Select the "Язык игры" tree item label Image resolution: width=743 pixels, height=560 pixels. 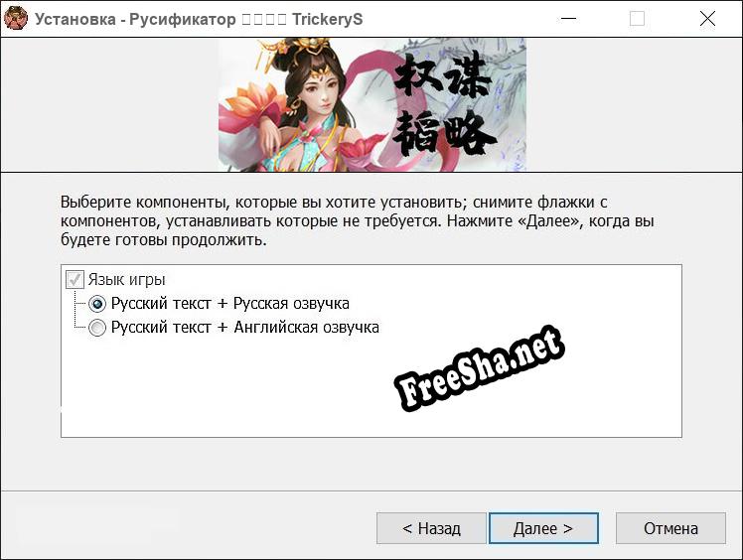click(127, 280)
